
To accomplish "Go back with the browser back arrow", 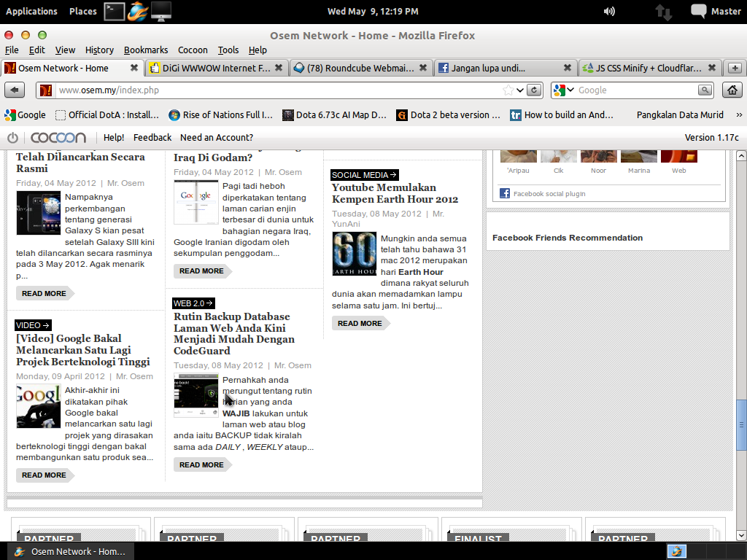I will click(x=15, y=90).
